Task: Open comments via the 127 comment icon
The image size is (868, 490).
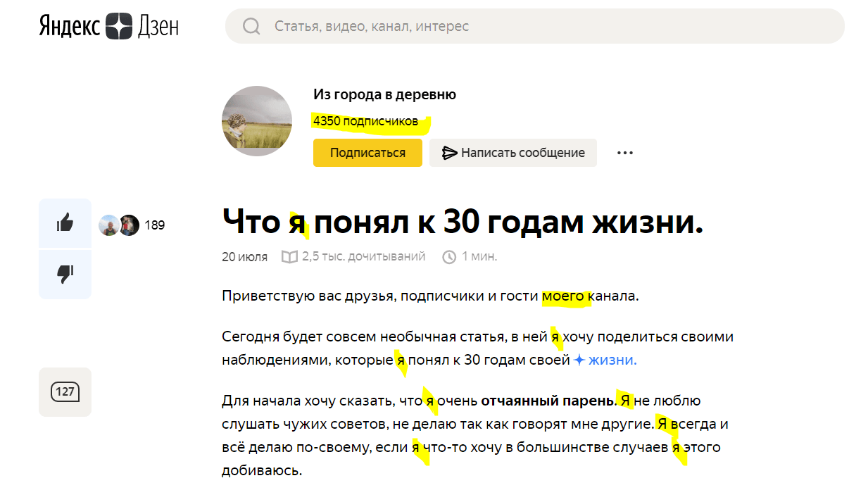Action: click(65, 392)
